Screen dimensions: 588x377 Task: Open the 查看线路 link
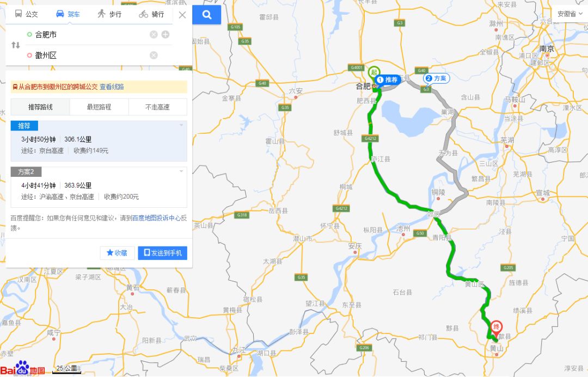point(112,86)
